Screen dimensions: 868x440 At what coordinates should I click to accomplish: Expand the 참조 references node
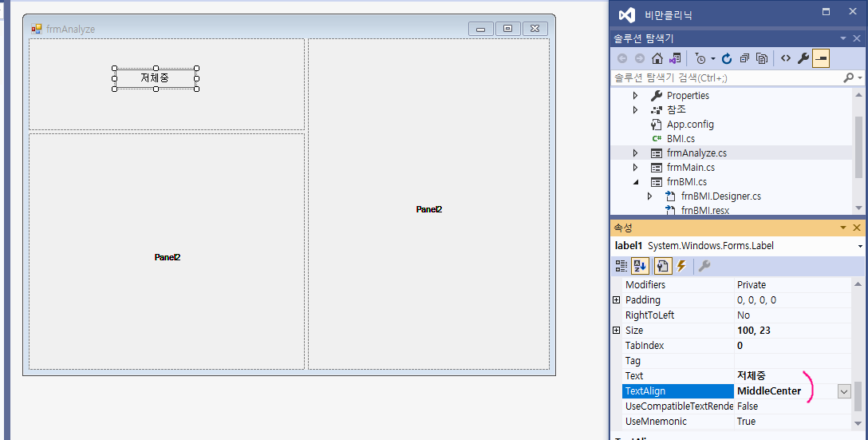click(x=636, y=109)
